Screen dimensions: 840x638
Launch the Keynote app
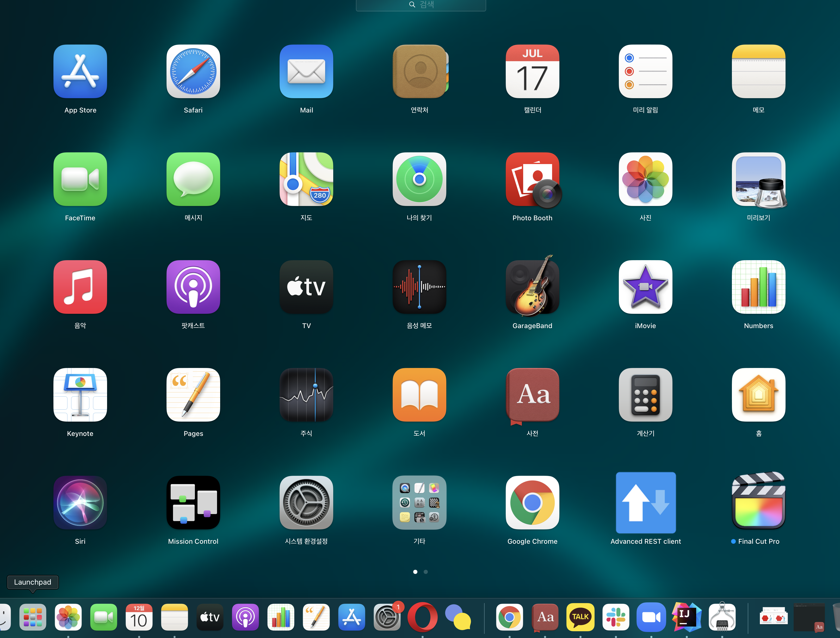tap(80, 395)
